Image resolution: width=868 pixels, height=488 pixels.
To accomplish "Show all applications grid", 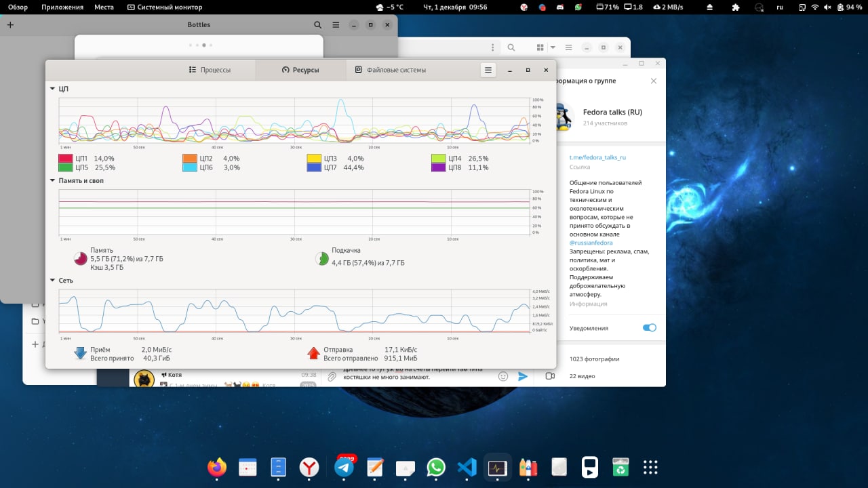I will coord(650,468).
